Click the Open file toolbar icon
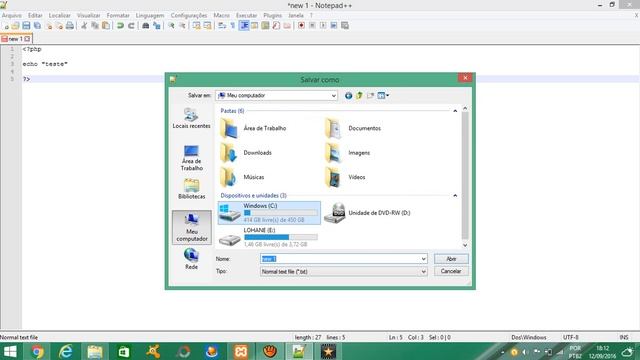 click(x=16, y=26)
